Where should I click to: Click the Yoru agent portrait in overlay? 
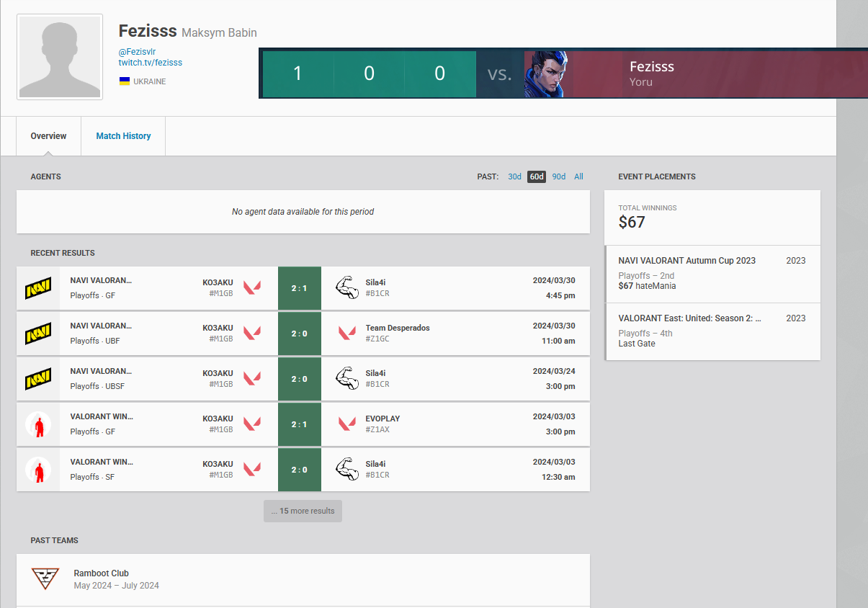[x=546, y=74]
